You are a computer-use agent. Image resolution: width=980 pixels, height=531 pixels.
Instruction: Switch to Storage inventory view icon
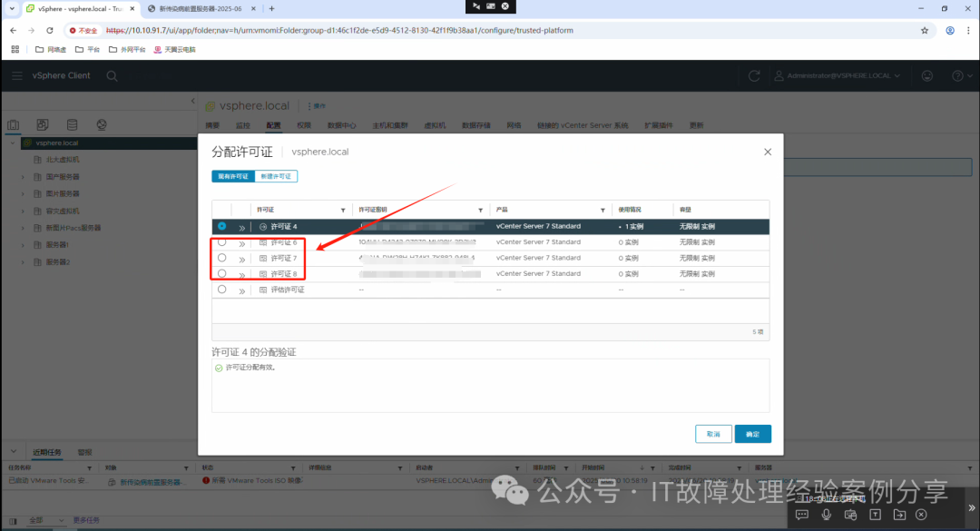click(x=72, y=124)
